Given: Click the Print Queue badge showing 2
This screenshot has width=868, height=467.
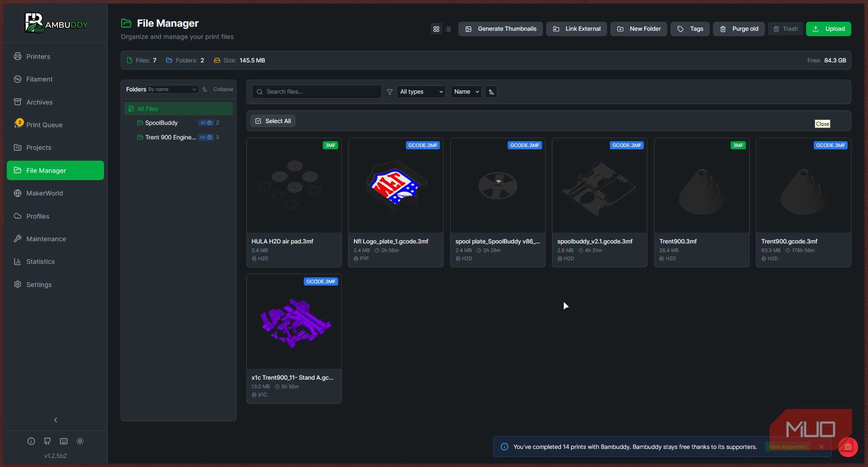Looking at the screenshot, I should [20, 122].
